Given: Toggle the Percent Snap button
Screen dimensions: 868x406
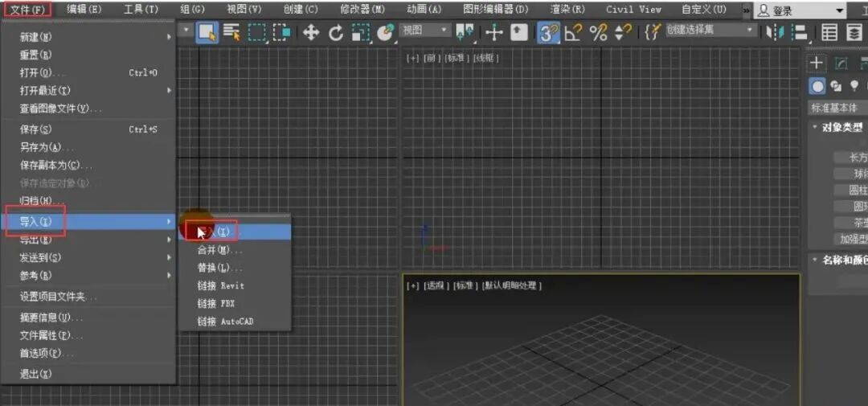Looking at the screenshot, I should click(599, 33).
